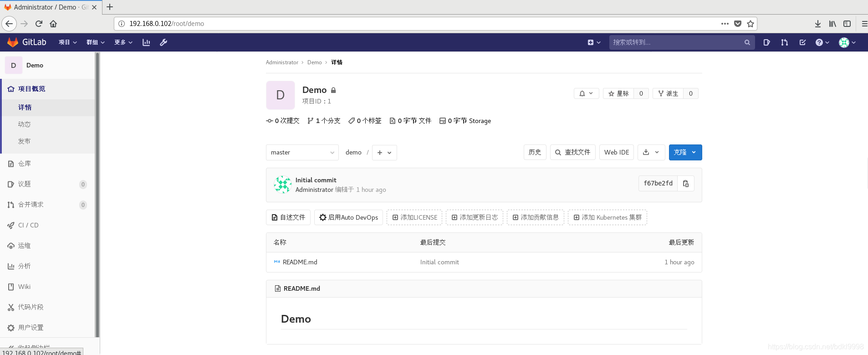
Task: Open Initial commit link in file table row
Action: (x=439, y=262)
